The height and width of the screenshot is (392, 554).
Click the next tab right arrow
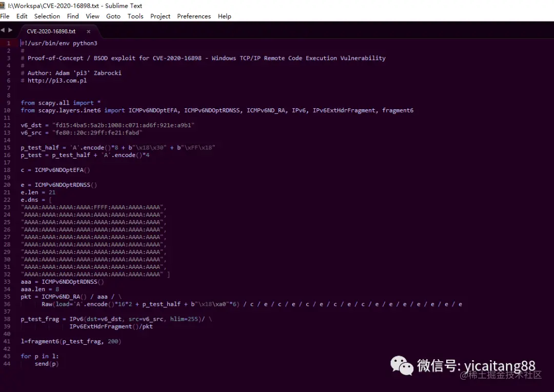[10, 30]
